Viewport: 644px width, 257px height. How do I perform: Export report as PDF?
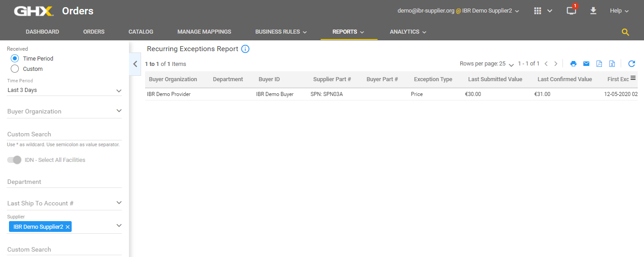(599, 64)
